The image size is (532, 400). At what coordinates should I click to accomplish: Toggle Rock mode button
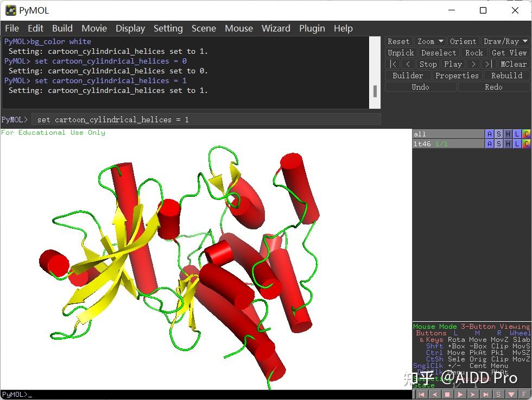474,53
